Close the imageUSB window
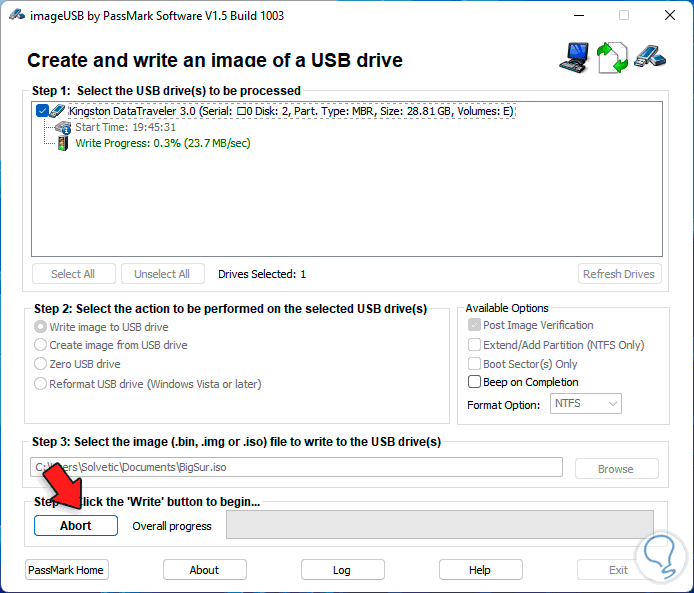 tap(670, 15)
